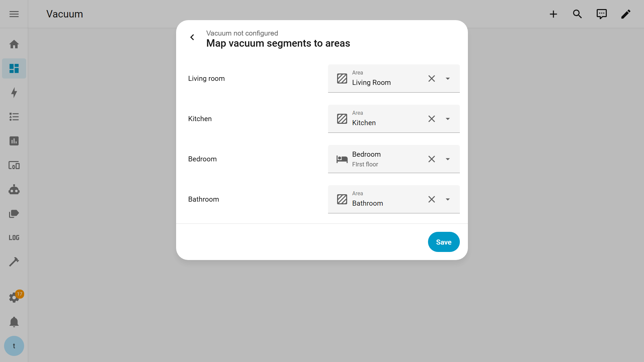
Task: Clear the Living Room area selection
Action: point(432,79)
